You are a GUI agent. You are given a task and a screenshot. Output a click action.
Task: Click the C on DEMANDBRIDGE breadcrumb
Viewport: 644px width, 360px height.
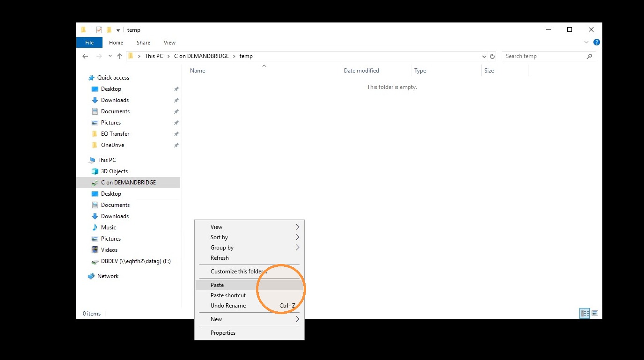coord(202,56)
